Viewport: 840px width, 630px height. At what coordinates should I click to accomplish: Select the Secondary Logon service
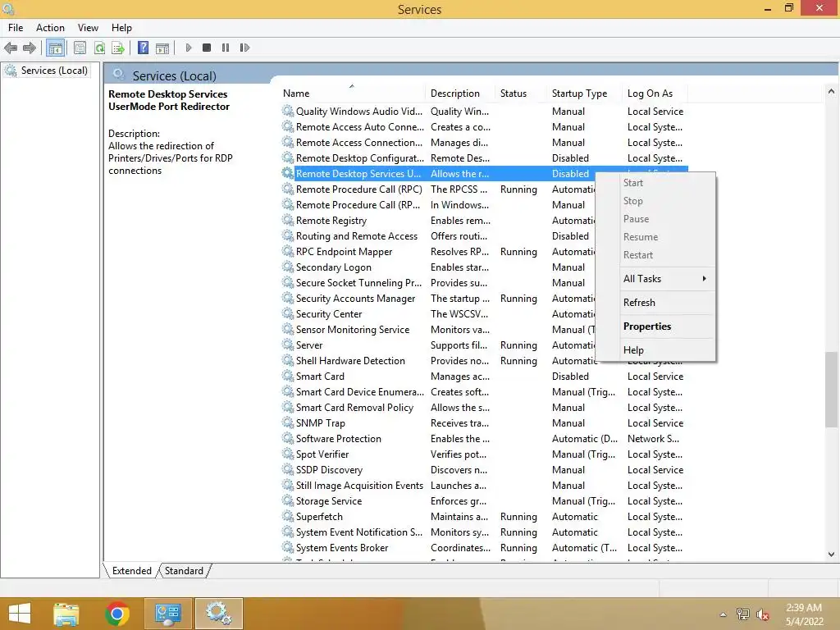333,267
